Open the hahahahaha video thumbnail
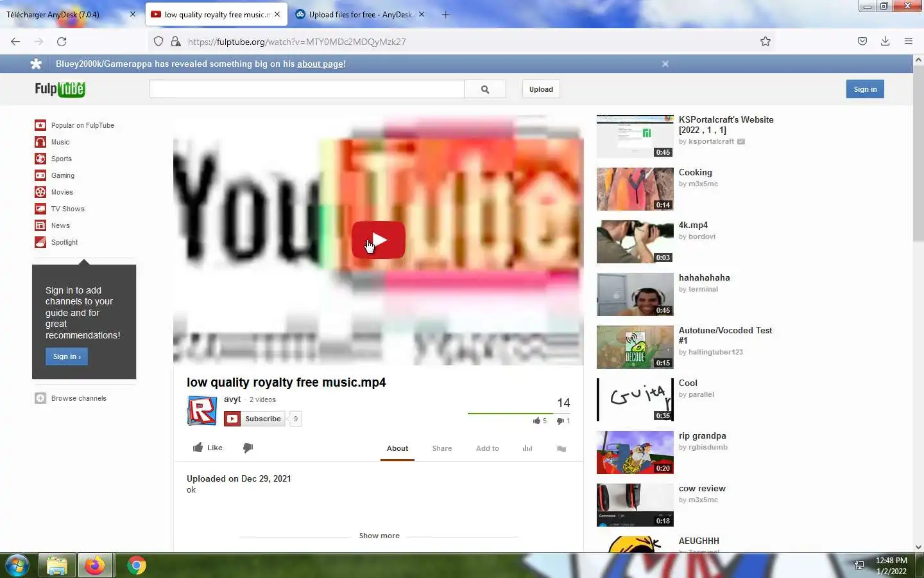 (x=635, y=294)
